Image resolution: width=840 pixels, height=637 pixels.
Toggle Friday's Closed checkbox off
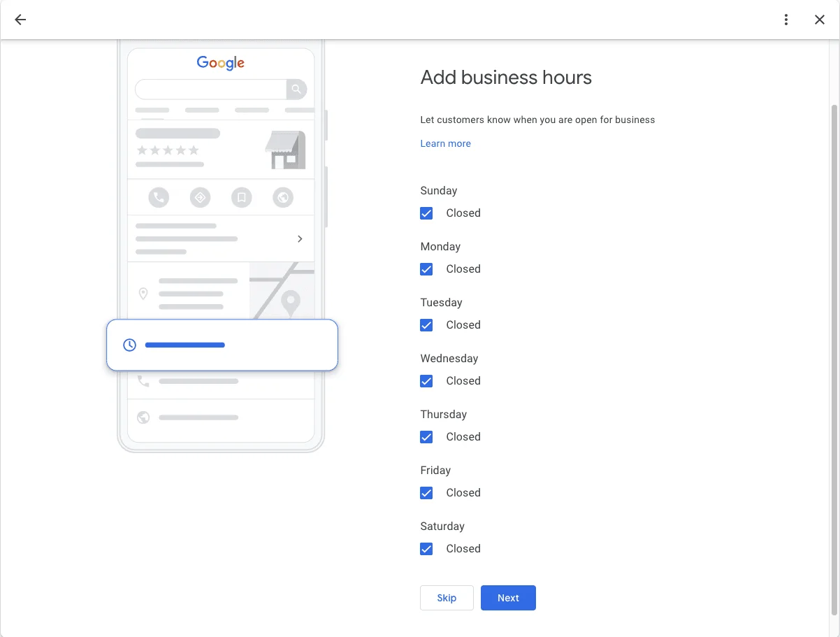(426, 493)
